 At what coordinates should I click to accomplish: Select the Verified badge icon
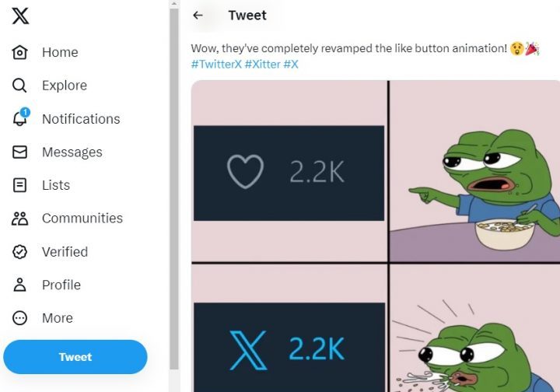click(20, 252)
